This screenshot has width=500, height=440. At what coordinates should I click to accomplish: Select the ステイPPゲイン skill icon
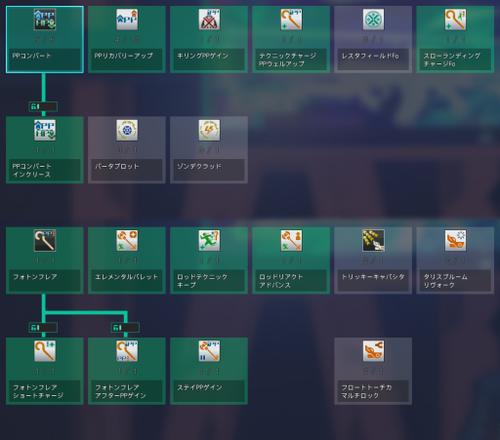click(209, 351)
